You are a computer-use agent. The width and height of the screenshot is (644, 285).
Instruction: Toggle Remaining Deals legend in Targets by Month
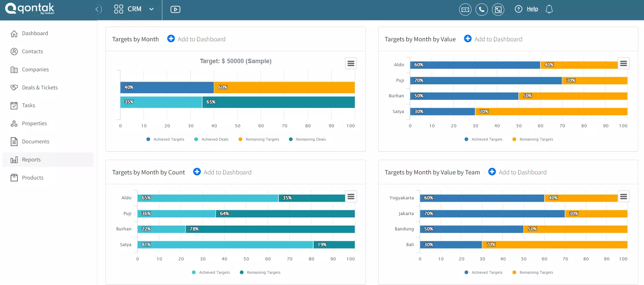(x=307, y=139)
